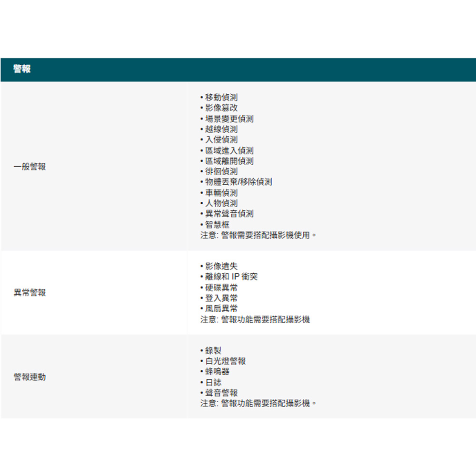
Task: Select the 一般警報 row label
Action: point(30,167)
